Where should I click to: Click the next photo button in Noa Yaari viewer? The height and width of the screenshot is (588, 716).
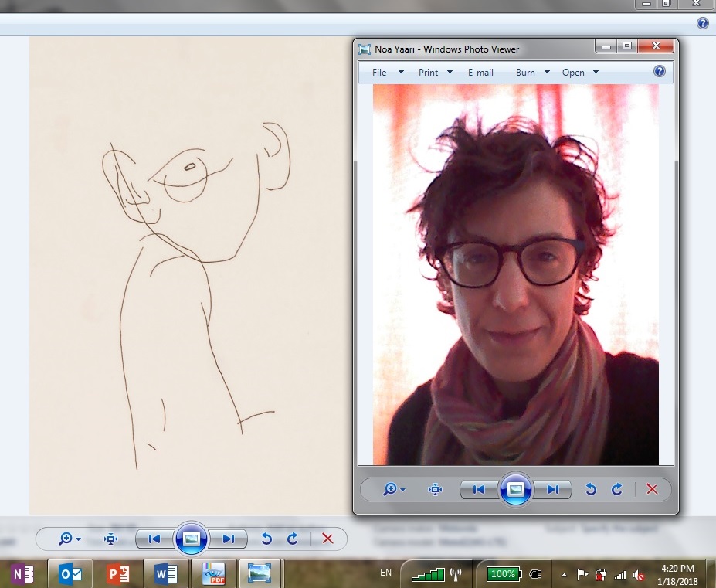[553, 489]
